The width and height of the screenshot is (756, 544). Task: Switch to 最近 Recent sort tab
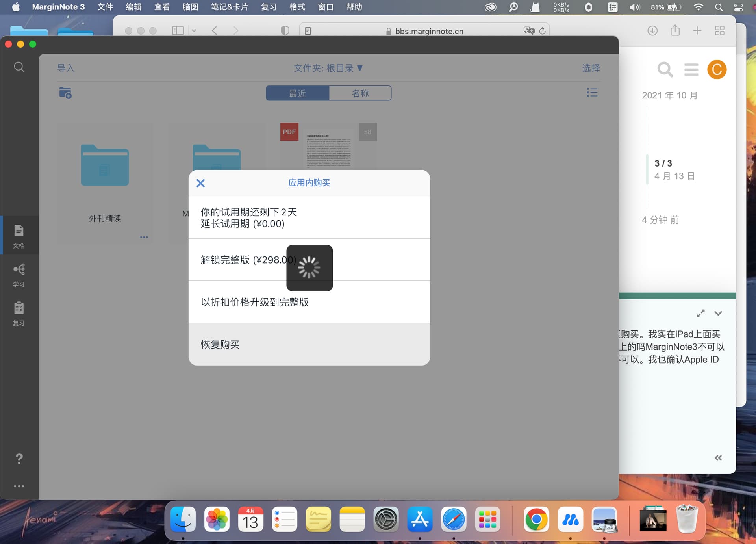[x=297, y=93]
